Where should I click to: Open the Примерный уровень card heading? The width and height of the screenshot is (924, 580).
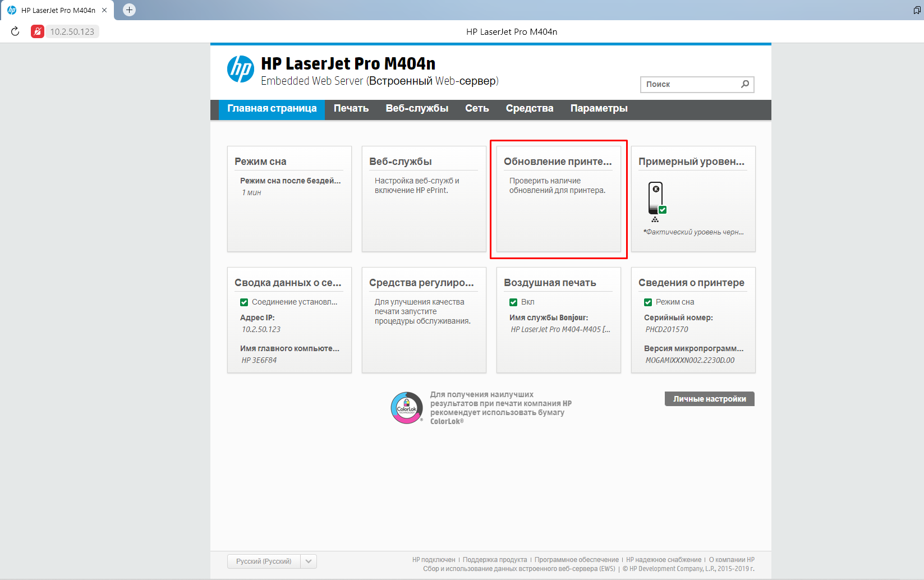click(x=692, y=162)
